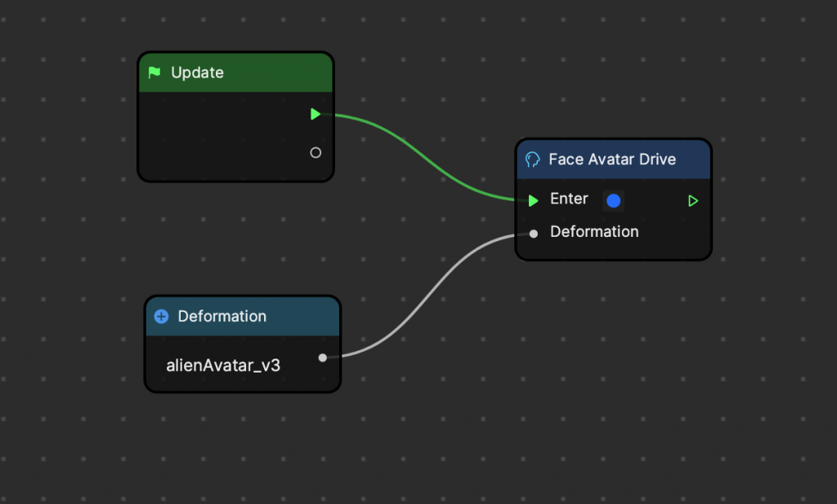The width and height of the screenshot is (837, 504).
Task: Click the Deformation input port on Face Avatar Drive
Action: (x=533, y=234)
